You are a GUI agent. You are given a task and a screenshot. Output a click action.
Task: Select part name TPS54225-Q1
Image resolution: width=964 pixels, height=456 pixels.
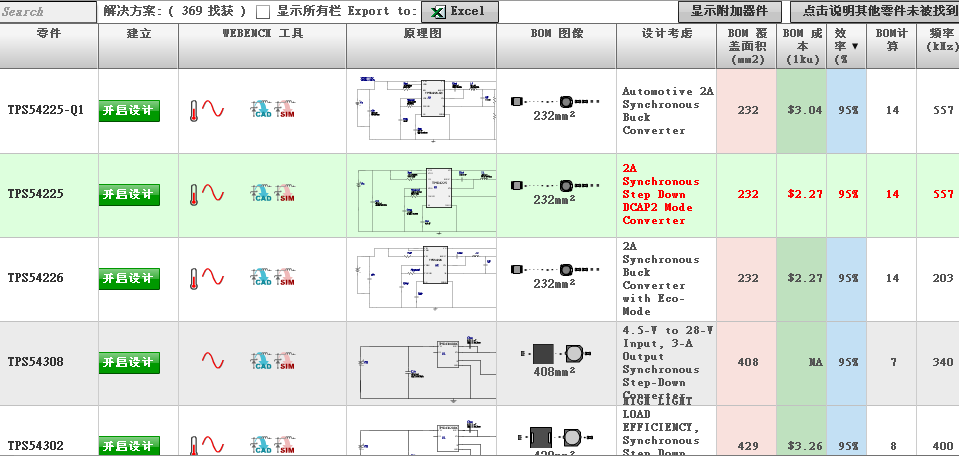tap(45, 111)
